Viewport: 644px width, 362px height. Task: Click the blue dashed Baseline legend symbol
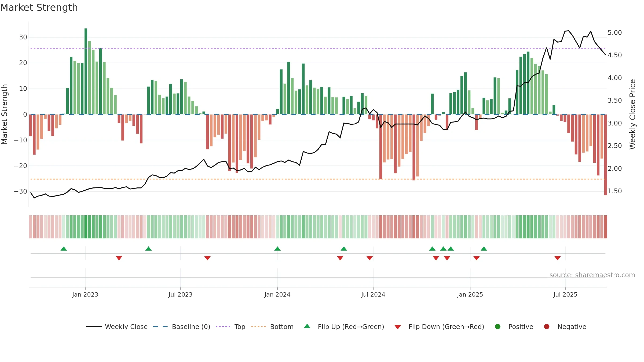pos(160,327)
